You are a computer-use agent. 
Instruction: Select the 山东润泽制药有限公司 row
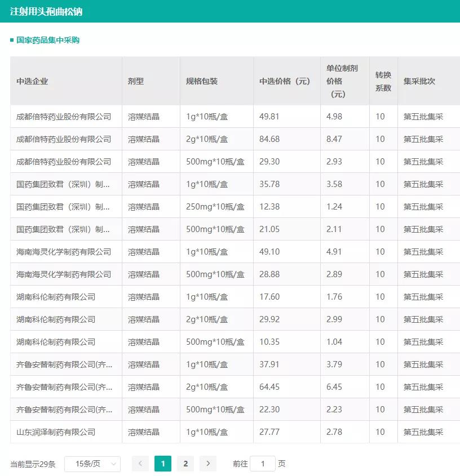tap(56, 432)
